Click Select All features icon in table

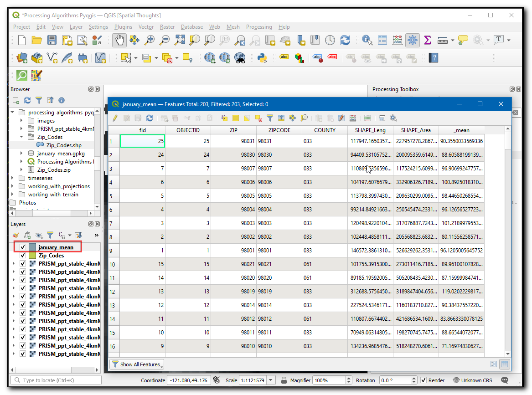point(236,118)
